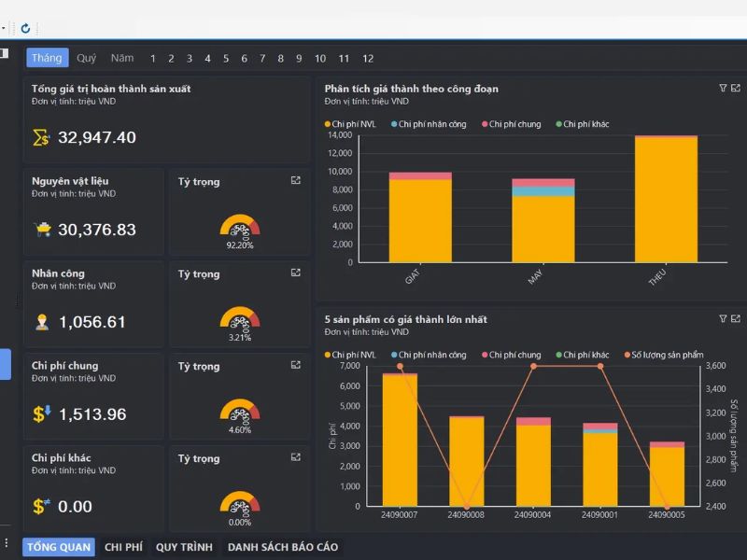Switch to the CHI PHÍ tab
This screenshot has width=747, height=560.
123,547
